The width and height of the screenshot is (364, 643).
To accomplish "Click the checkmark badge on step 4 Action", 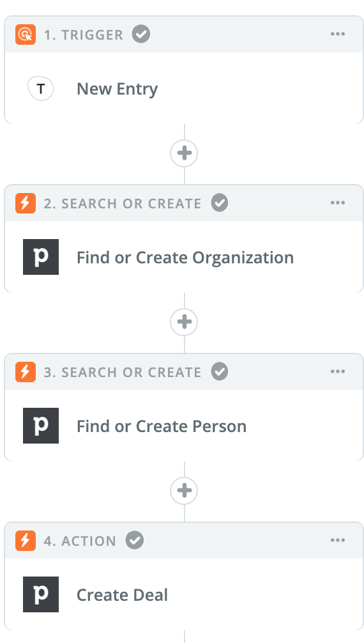I will pyautogui.click(x=135, y=540).
